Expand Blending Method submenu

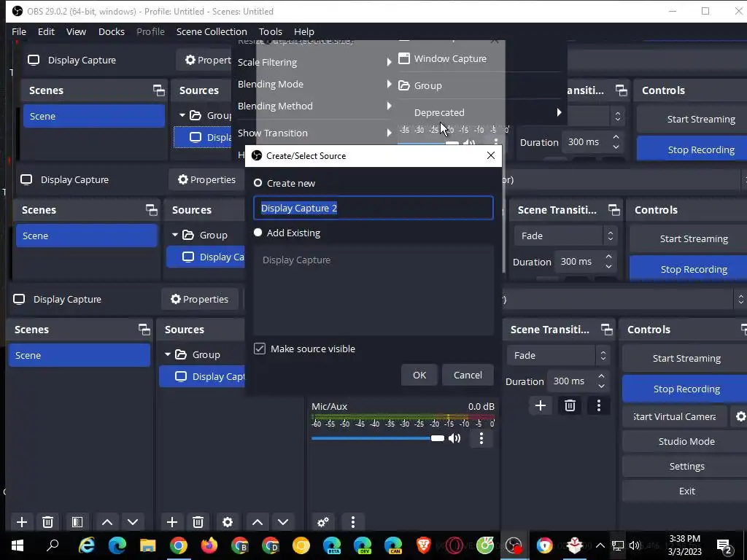pos(314,106)
